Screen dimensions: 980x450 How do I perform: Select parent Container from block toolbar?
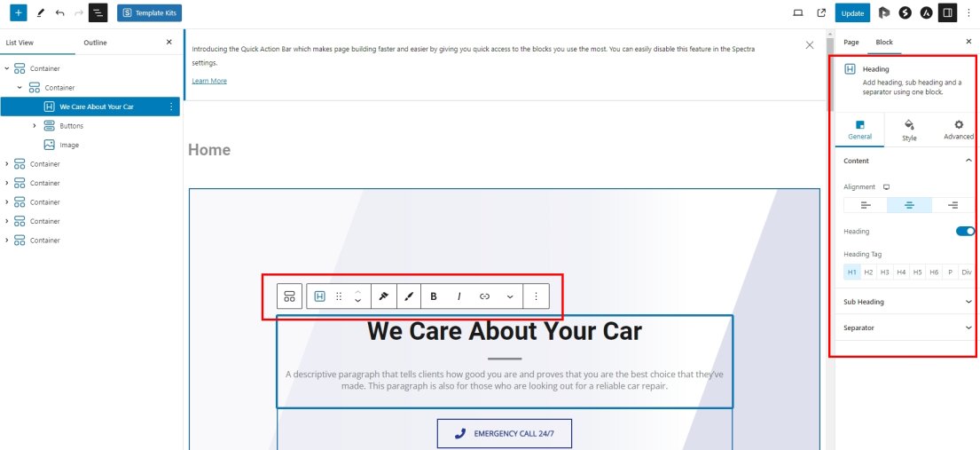click(289, 296)
